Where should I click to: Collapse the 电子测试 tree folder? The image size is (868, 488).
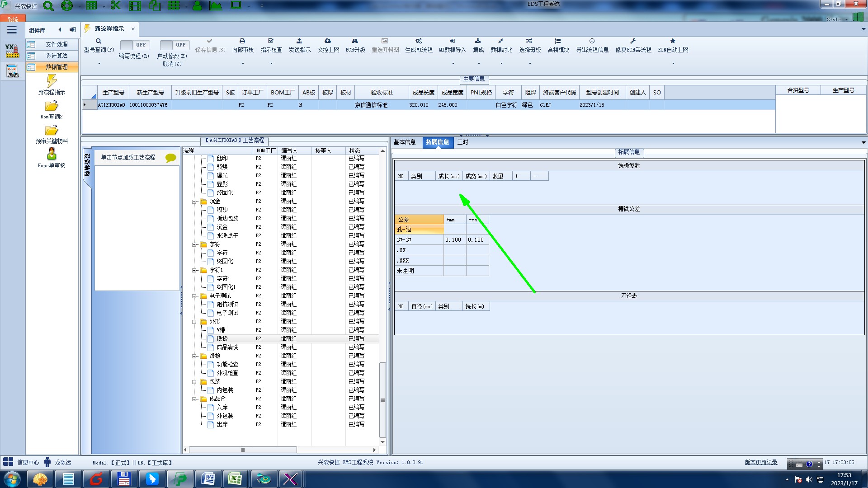click(x=194, y=296)
